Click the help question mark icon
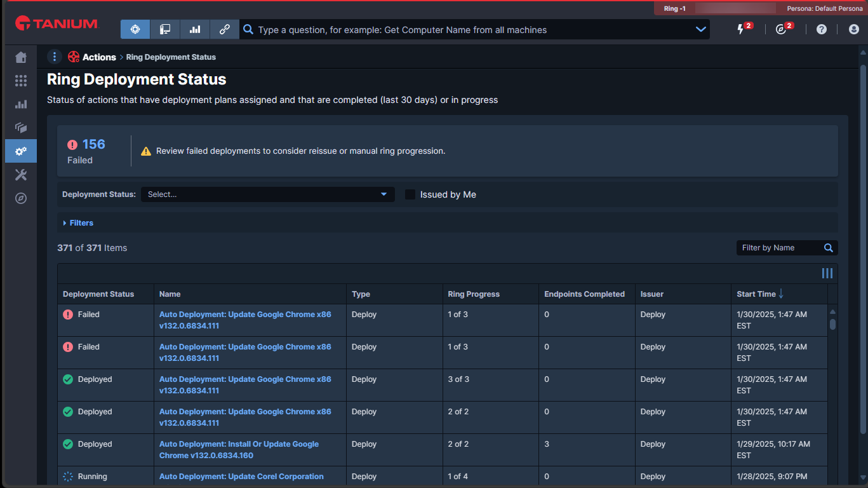The image size is (868, 488). point(822,29)
